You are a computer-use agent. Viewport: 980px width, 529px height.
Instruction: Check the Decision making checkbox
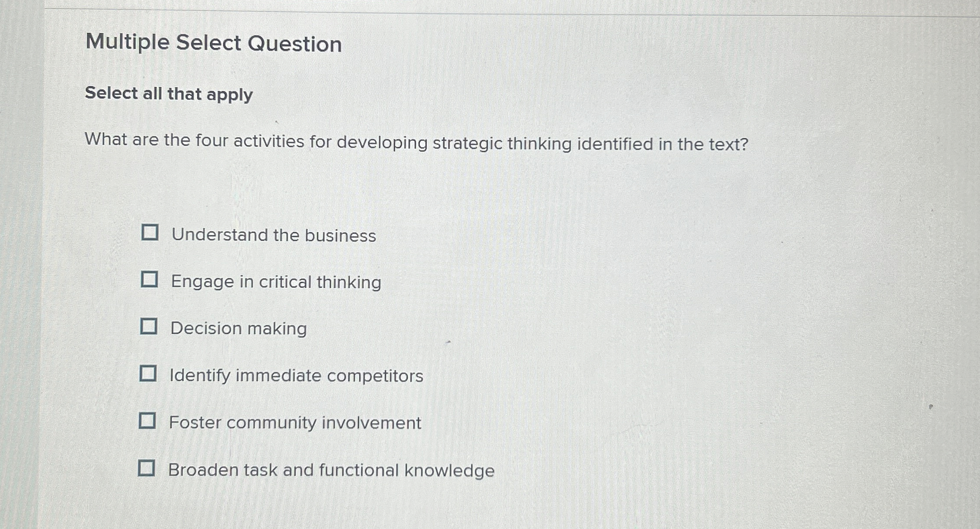click(x=149, y=328)
